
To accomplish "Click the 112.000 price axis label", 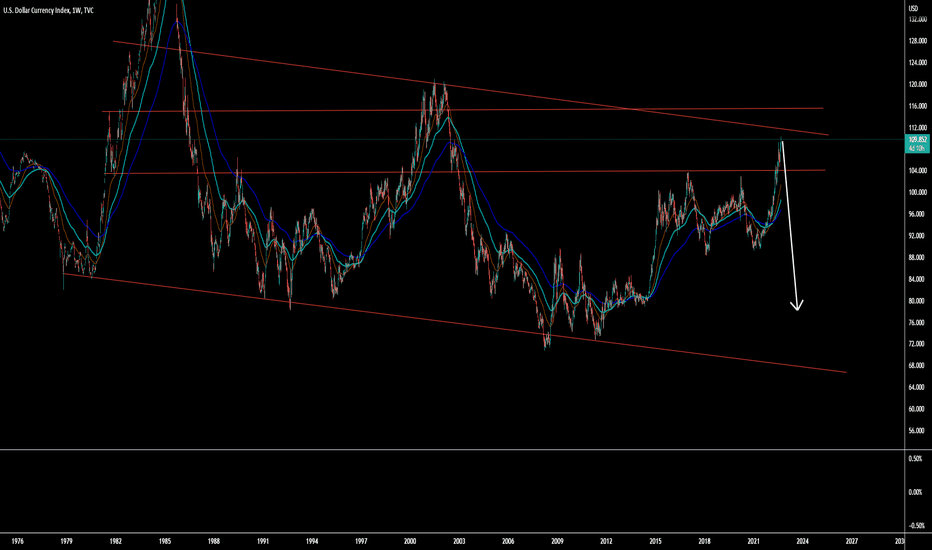I will point(917,128).
